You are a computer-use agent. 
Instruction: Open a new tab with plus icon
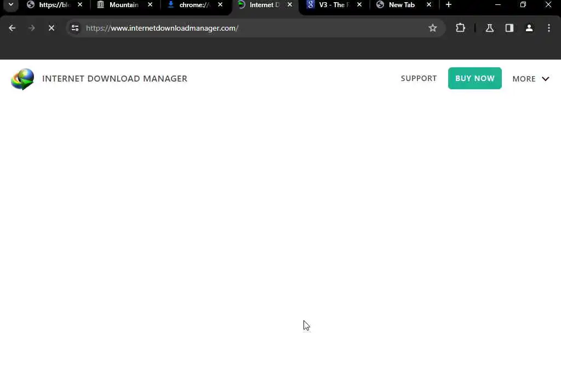pos(449,4)
